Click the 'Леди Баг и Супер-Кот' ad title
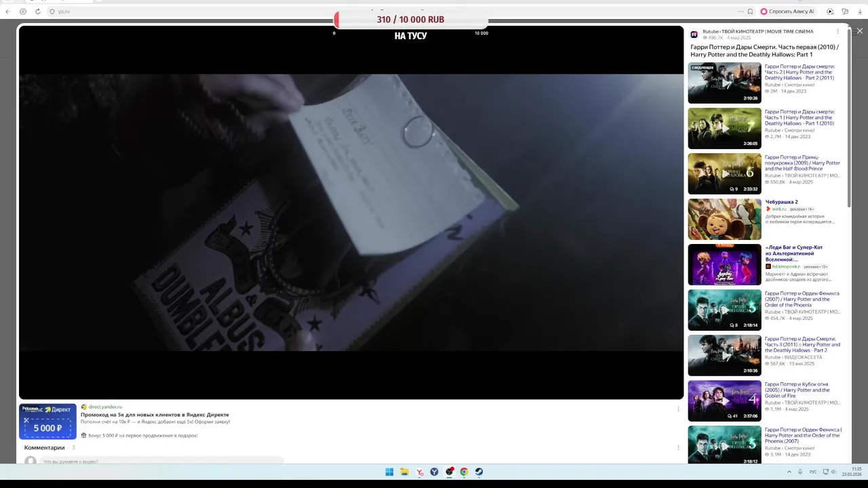Screen dimensions: 868x488 point(794,253)
